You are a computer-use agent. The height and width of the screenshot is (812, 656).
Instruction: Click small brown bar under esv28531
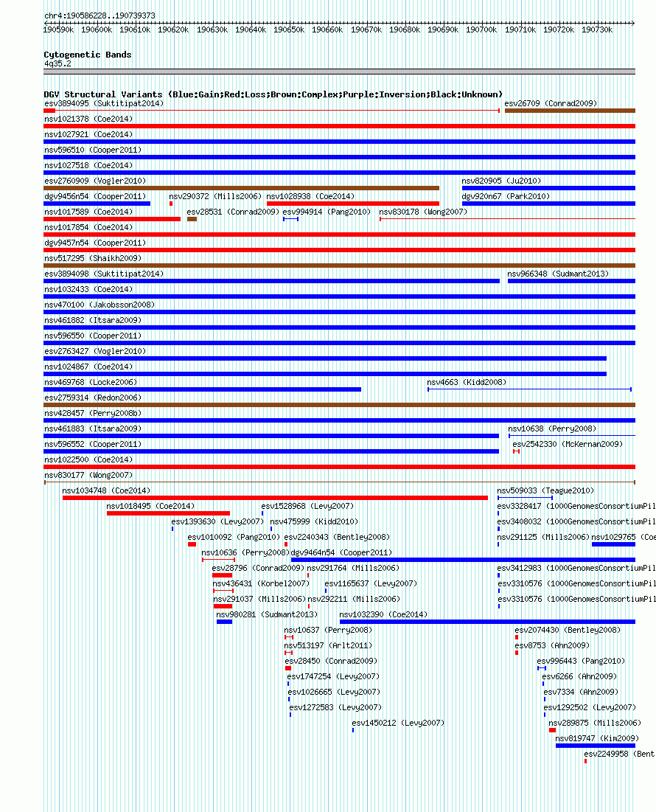coord(192,219)
